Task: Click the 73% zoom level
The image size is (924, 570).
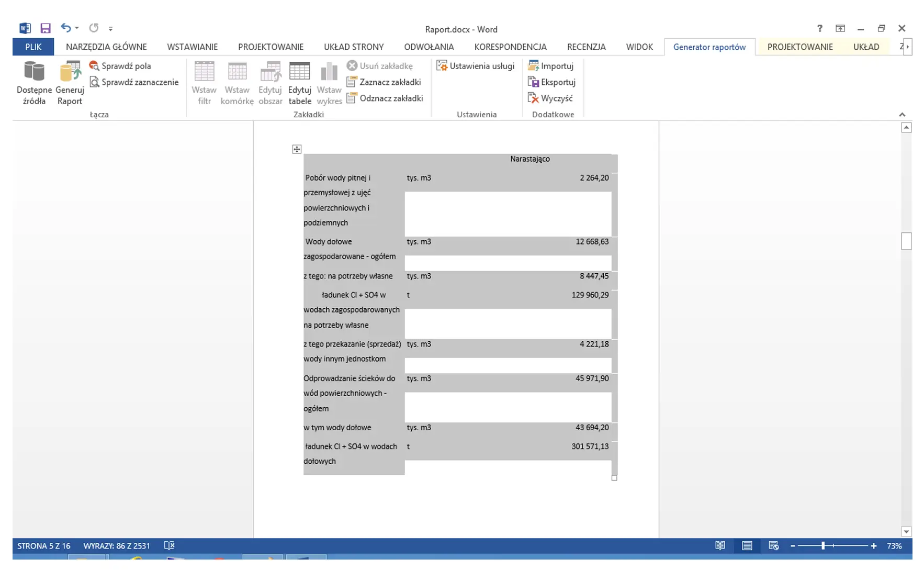Action: 894,545
